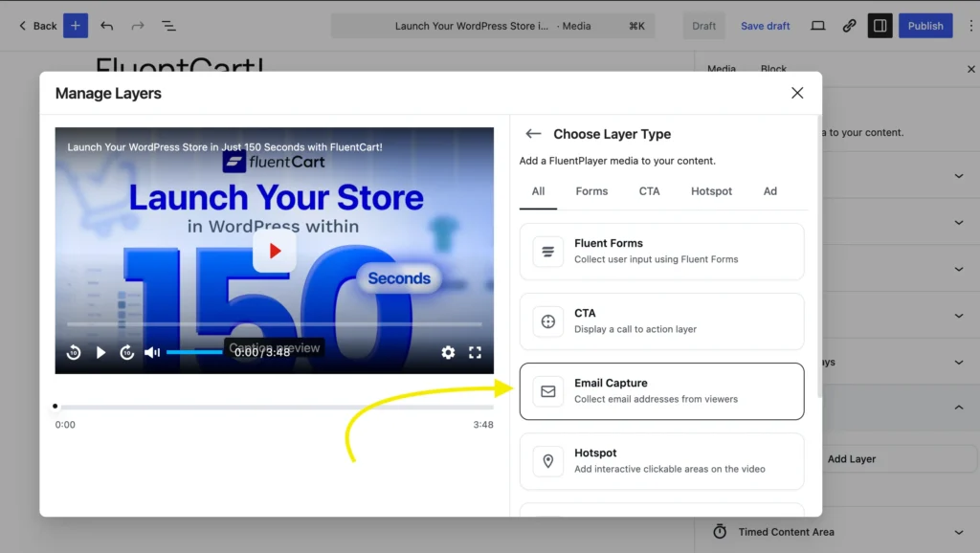Click the blue plus block inserter

[x=75, y=26]
